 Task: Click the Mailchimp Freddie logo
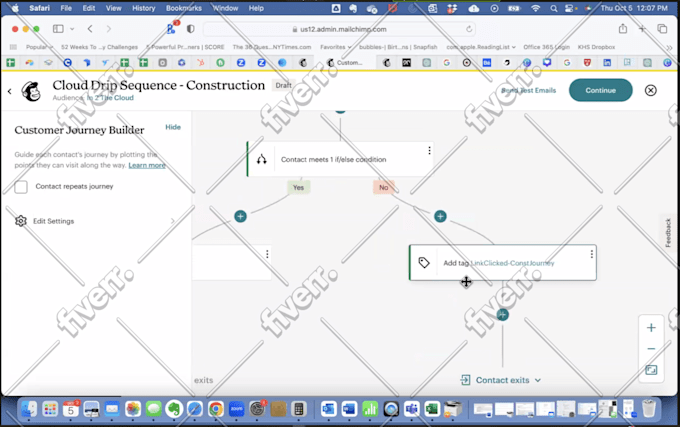[x=31, y=91]
